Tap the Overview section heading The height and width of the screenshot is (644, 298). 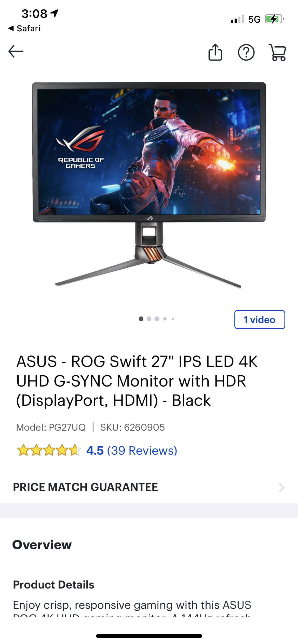42,545
